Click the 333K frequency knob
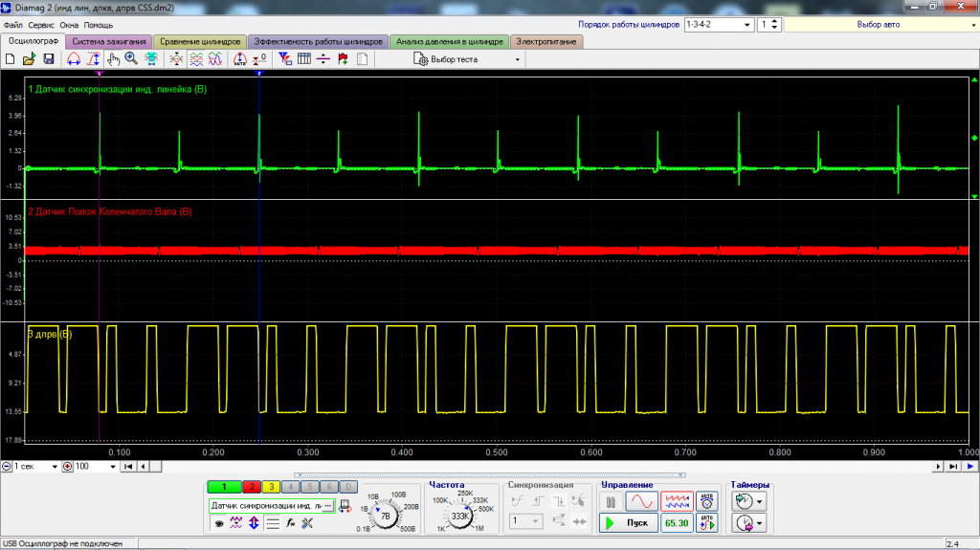980x550 pixels. click(460, 516)
